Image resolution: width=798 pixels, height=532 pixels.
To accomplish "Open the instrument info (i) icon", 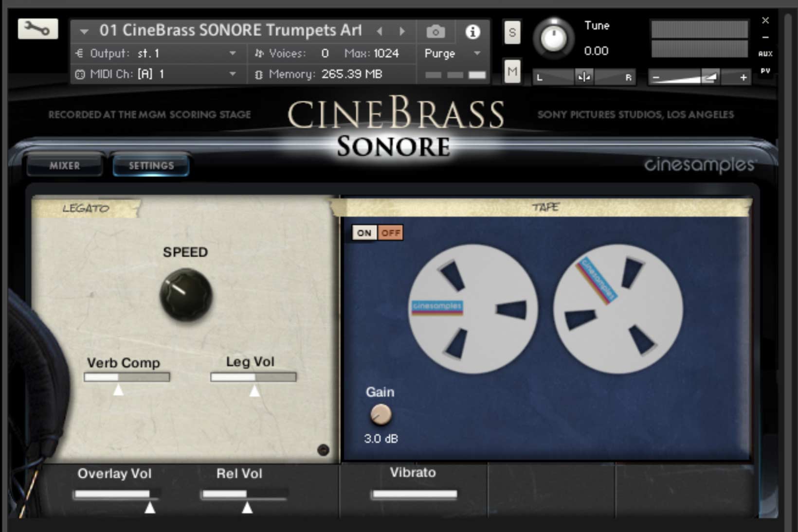I will [472, 32].
